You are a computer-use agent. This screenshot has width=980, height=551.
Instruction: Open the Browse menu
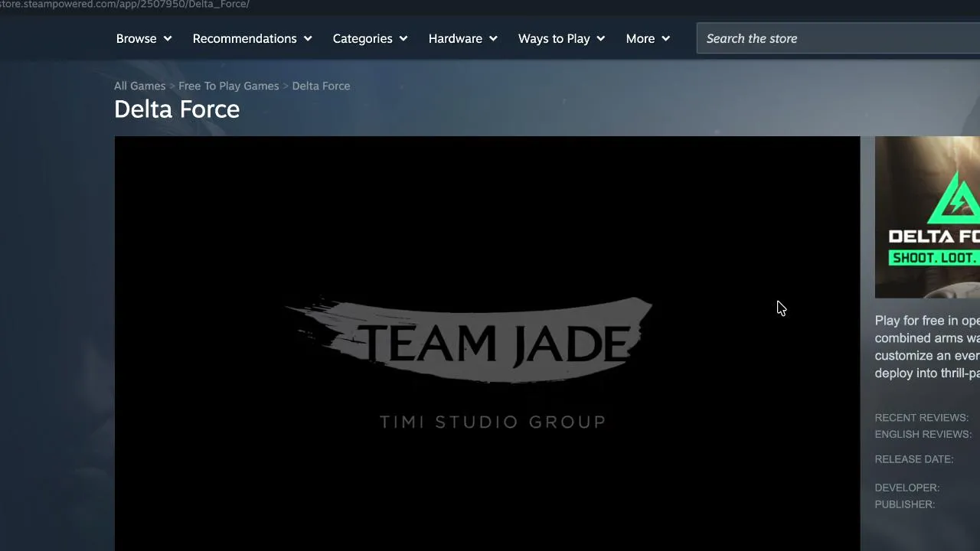tap(144, 38)
